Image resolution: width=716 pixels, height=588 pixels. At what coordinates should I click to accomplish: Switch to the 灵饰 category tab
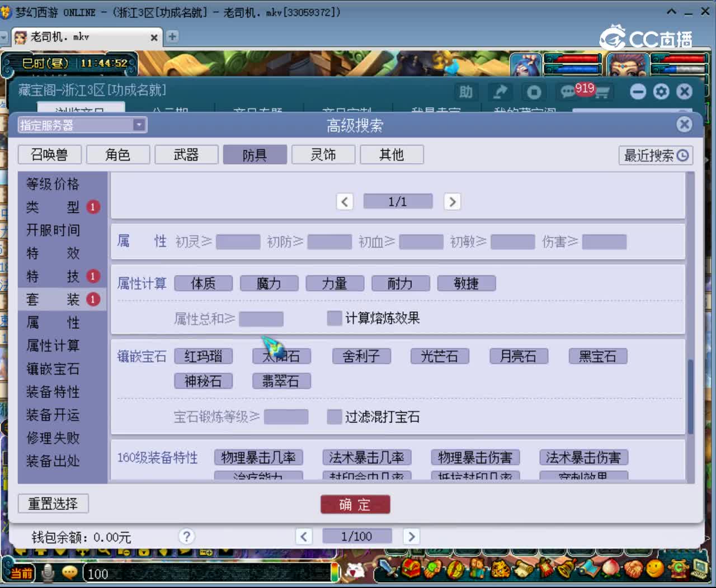pos(323,155)
